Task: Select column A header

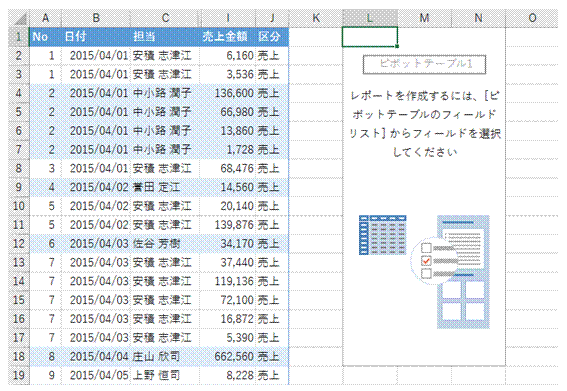Action: pos(46,18)
